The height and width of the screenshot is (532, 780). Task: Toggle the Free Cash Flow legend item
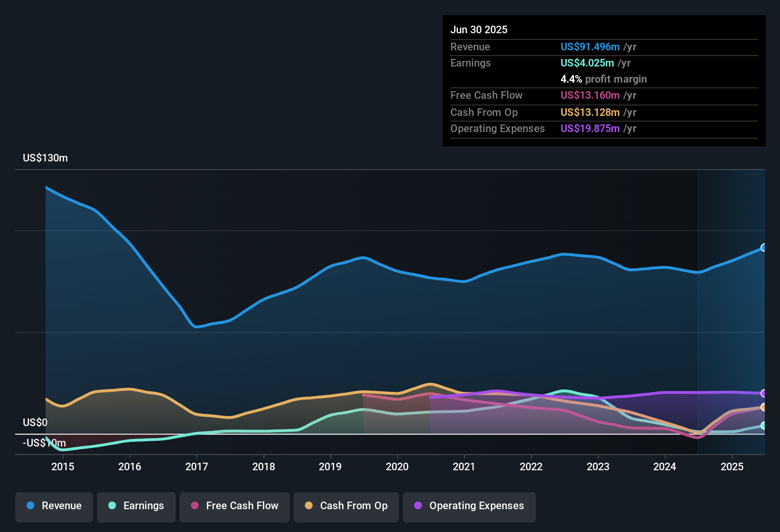(x=235, y=506)
